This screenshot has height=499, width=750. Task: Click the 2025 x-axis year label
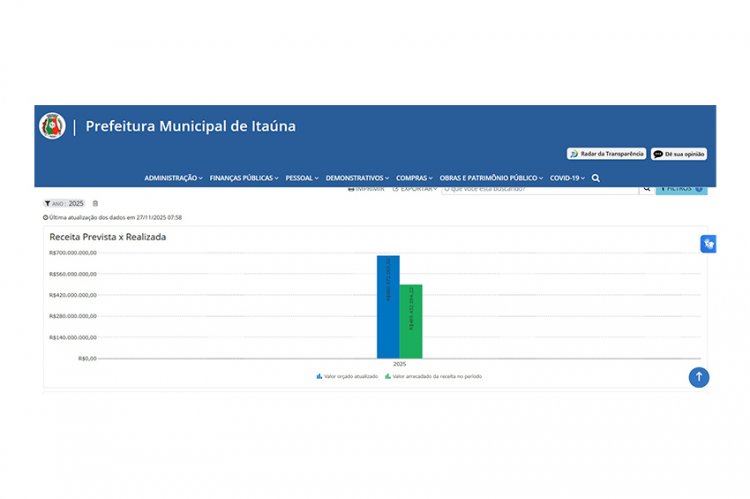pos(399,364)
